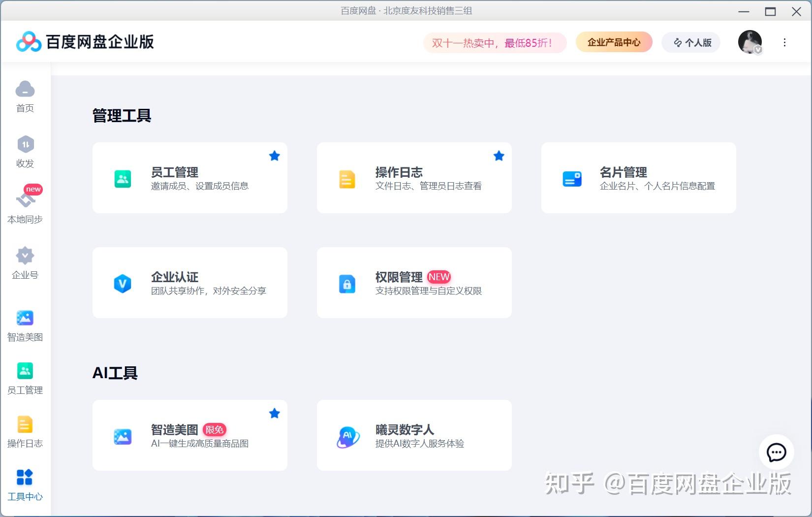Click the new badge on 本地同步
Viewport: 812px width, 517px height.
[x=33, y=190]
